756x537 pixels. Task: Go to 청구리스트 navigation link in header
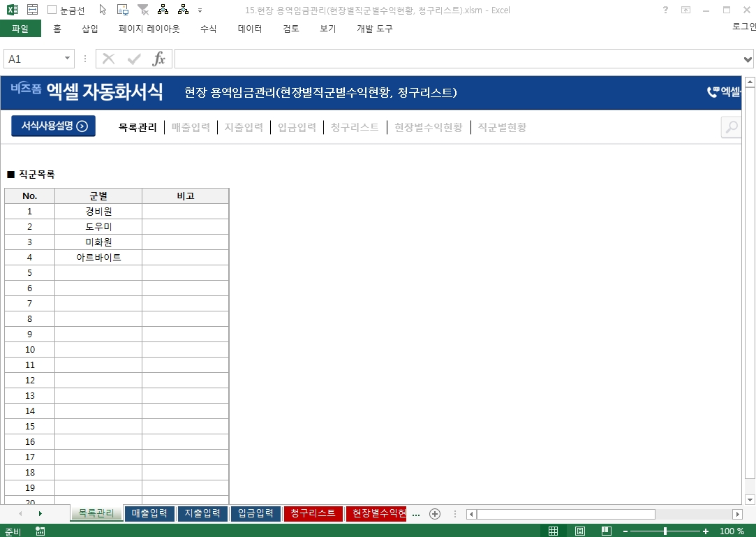(355, 127)
